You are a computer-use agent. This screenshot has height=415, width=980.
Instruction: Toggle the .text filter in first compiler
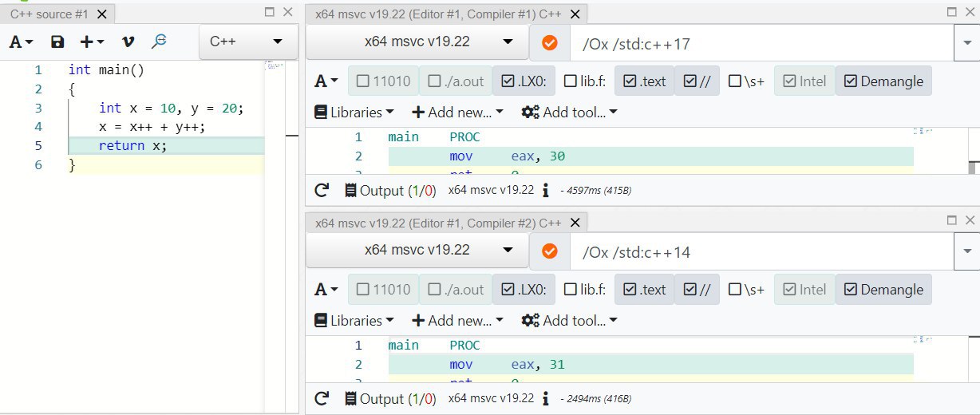coord(645,81)
